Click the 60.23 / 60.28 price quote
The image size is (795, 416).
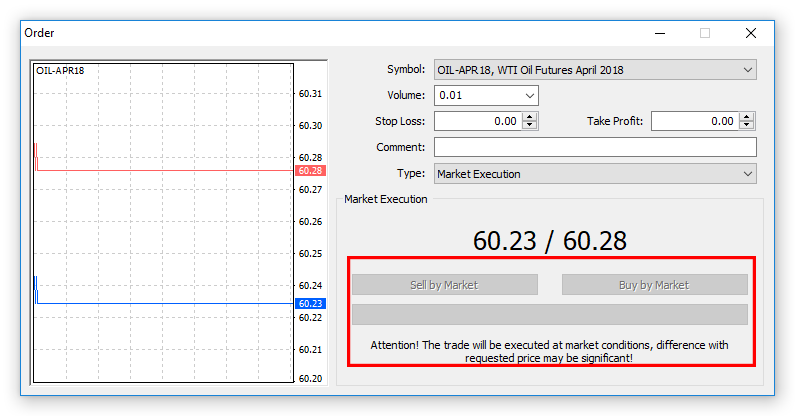point(550,240)
